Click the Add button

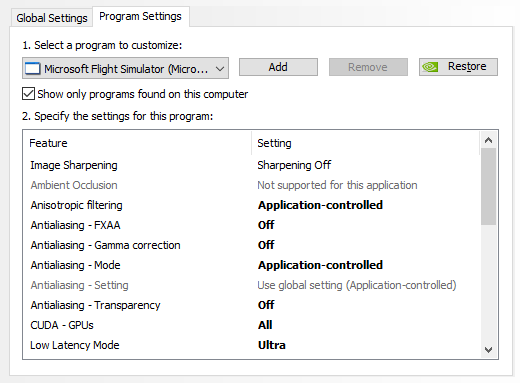[x=278, y=67]
